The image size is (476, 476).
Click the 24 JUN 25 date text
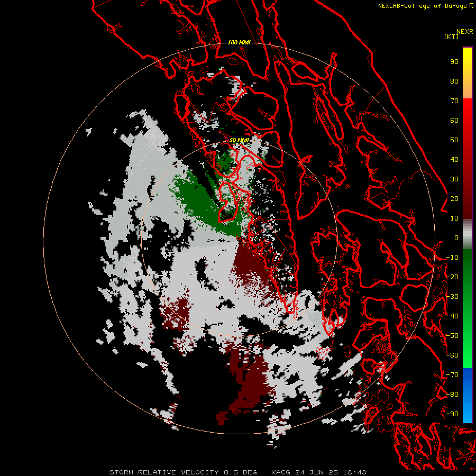tap(317, 472)
